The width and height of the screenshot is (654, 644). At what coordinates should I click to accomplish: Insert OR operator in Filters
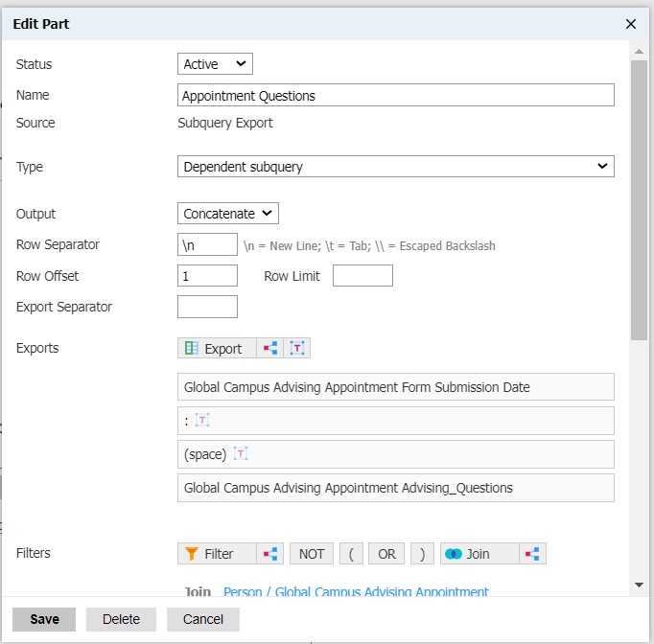pos(385,554)
